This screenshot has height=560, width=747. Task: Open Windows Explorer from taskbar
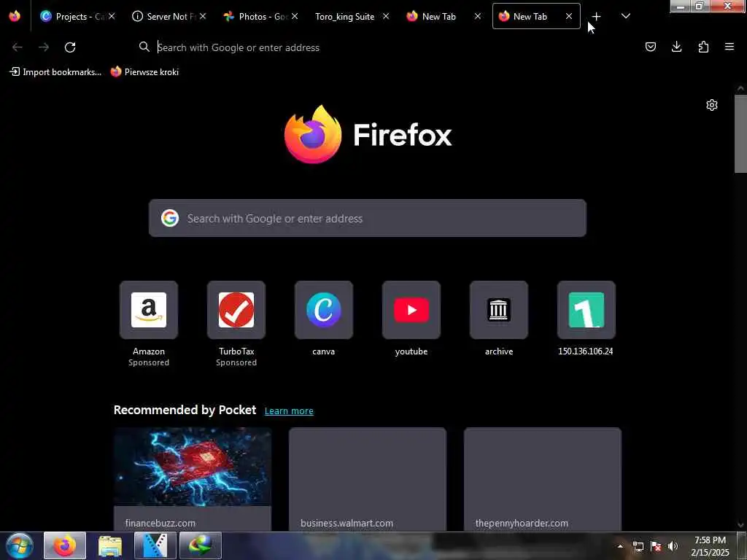point(110,545)
